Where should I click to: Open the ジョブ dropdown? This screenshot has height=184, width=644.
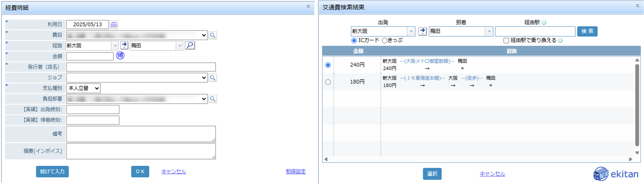(137, 78)
